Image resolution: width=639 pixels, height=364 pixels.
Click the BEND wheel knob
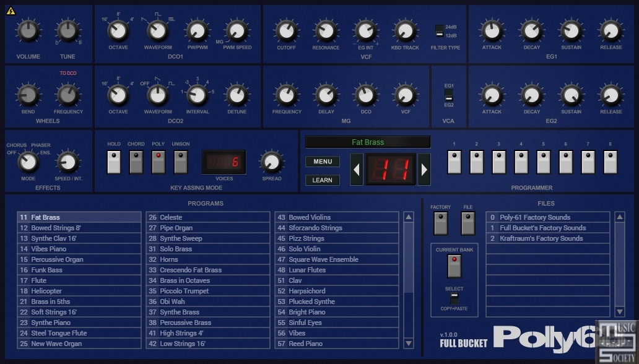pos(28,95)
